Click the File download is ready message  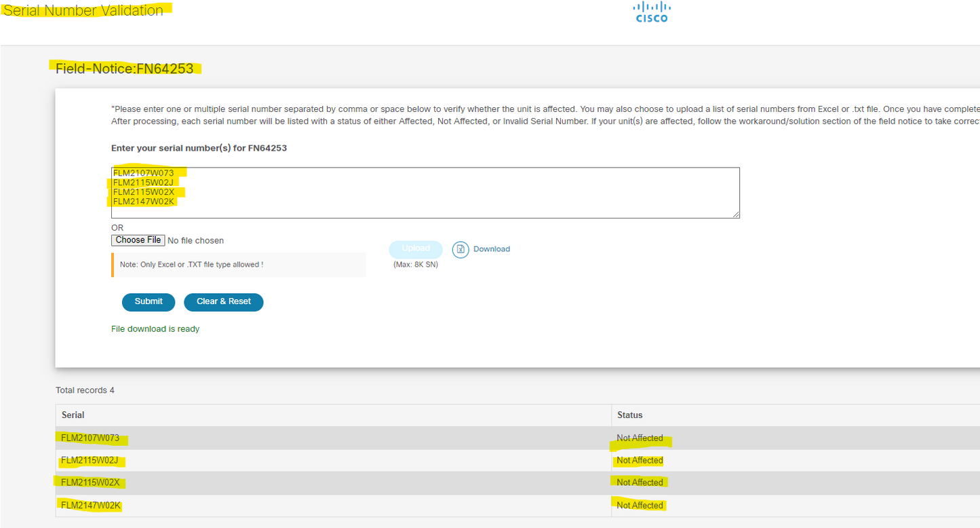coord(155,329)
